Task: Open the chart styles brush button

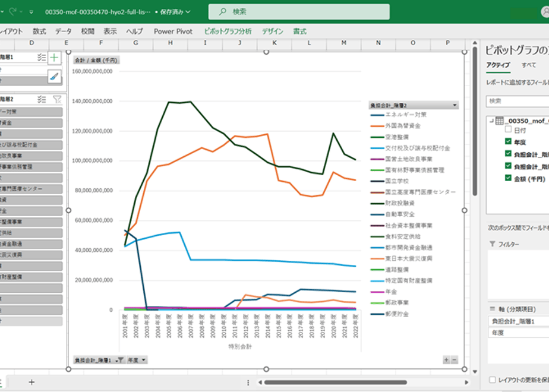Action: 54,76
